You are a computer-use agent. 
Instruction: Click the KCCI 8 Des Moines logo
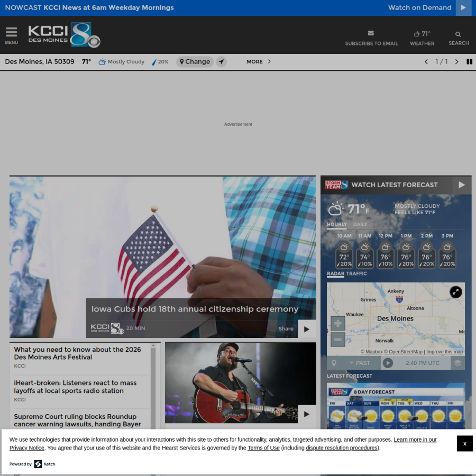(x=65, y=34)
